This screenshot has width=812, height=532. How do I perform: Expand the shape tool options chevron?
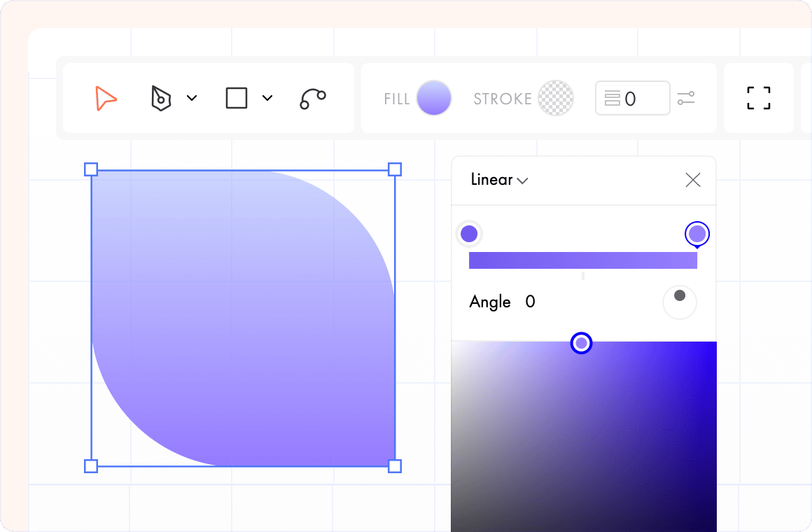click(x=267, y=98)
